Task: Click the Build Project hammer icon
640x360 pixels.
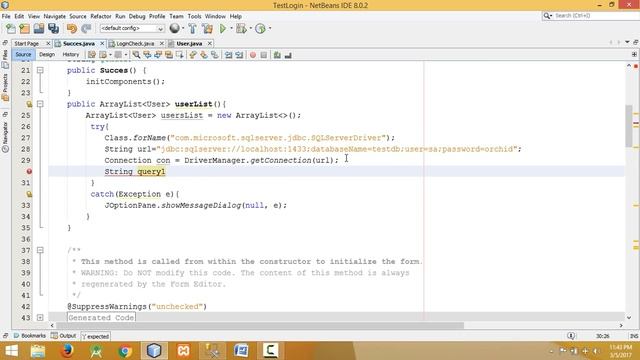Action: (x=192, y=29)
